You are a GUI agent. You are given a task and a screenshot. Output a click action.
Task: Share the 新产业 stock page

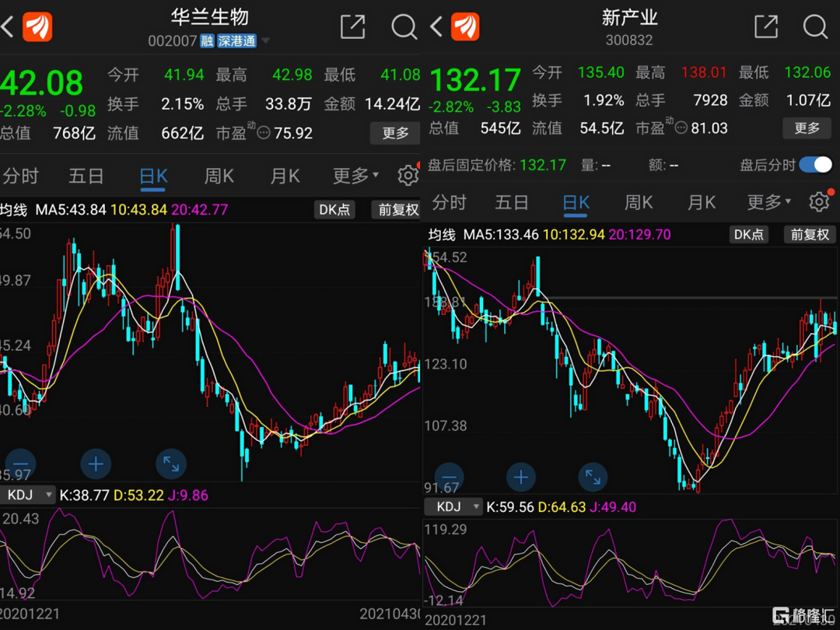point(766,26)
